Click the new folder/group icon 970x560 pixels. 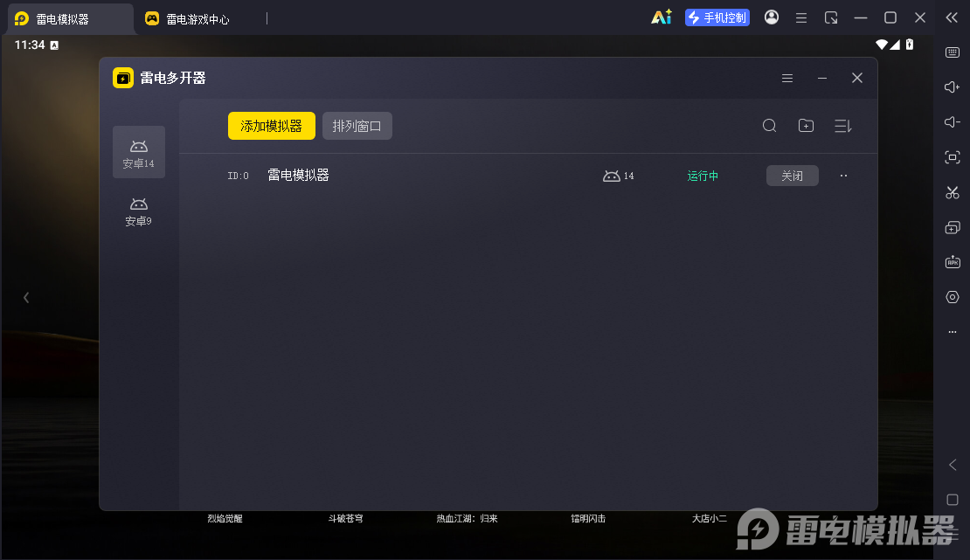coord(806,126)
